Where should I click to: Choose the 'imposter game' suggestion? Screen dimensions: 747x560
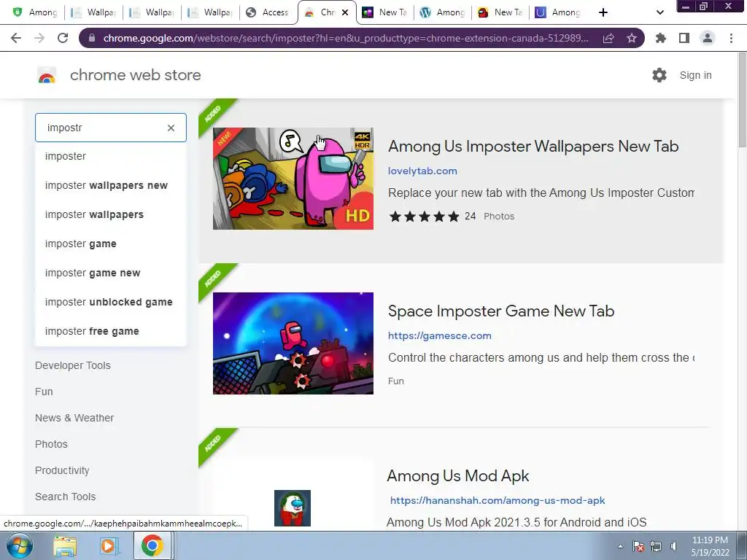[111, 244]
